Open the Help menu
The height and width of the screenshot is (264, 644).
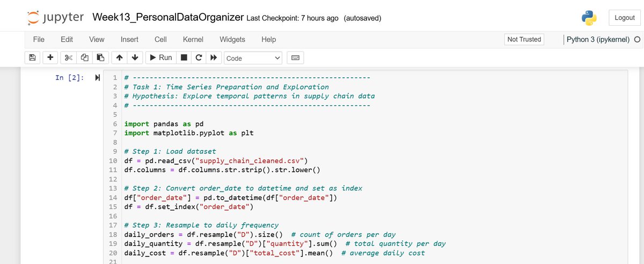pos(268,40)
